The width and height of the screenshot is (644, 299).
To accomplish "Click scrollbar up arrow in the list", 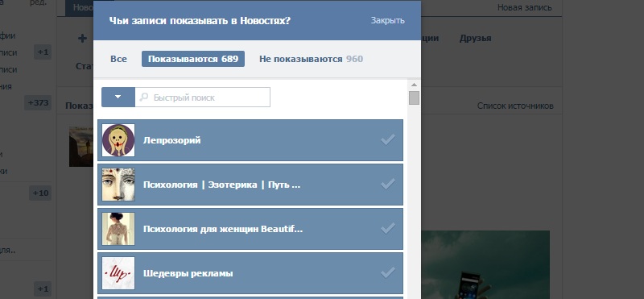I will 414,85.
